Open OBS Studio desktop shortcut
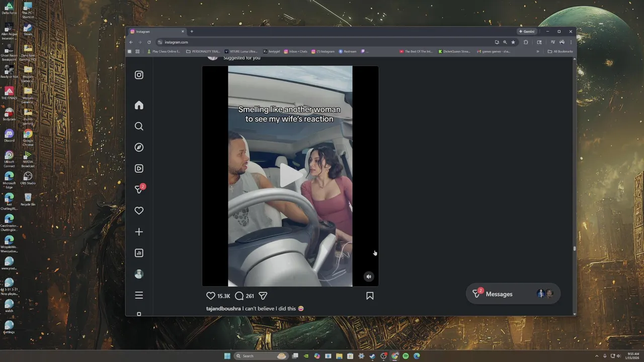This screenshot has width=644, height=362. coord(28,178)
